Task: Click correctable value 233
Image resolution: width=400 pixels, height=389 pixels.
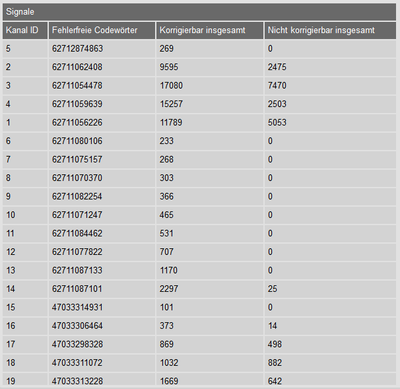Action: (166, 141)
